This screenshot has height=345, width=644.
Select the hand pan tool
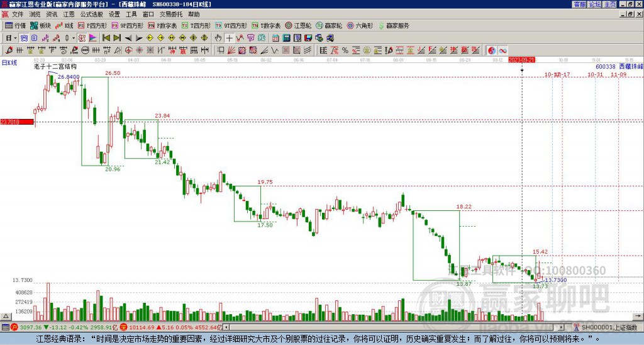(x=218, y=38)
